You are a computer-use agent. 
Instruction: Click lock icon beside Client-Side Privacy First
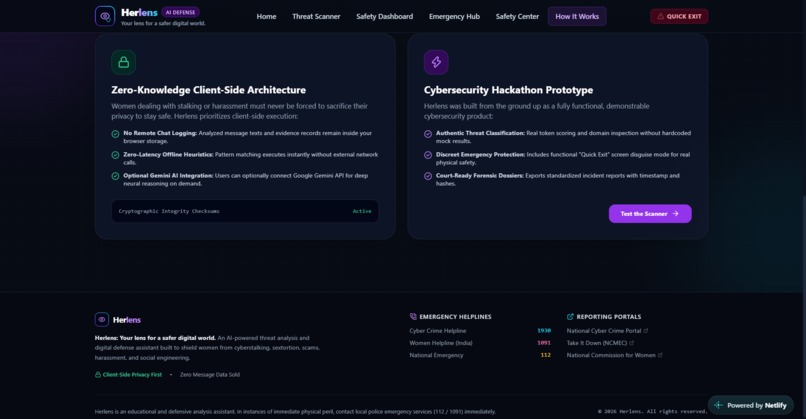(98, 375)
